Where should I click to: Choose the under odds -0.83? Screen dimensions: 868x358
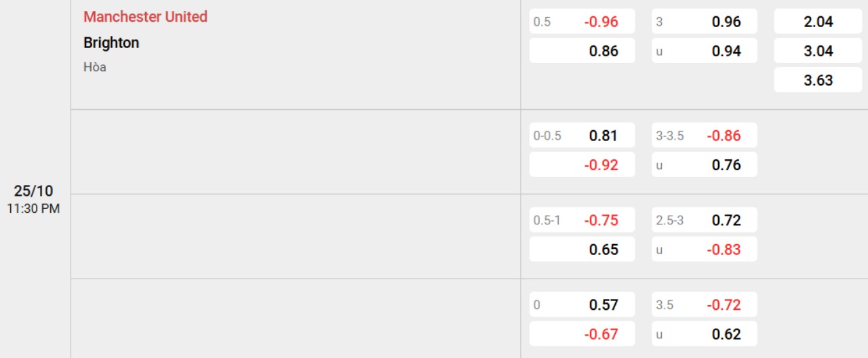(704, 250)
